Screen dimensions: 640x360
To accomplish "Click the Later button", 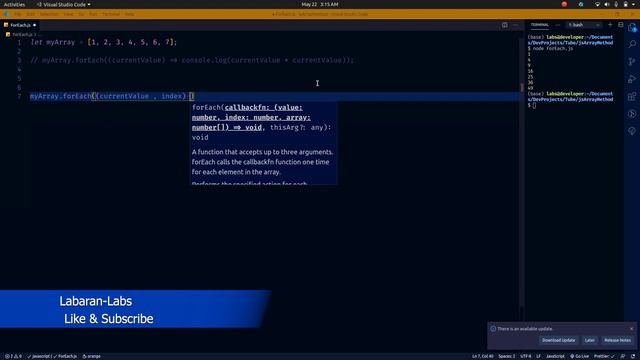I will tap(589, 340).
